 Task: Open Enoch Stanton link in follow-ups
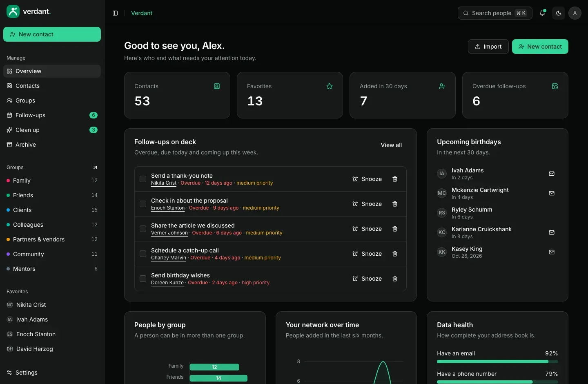coord(168,208)
